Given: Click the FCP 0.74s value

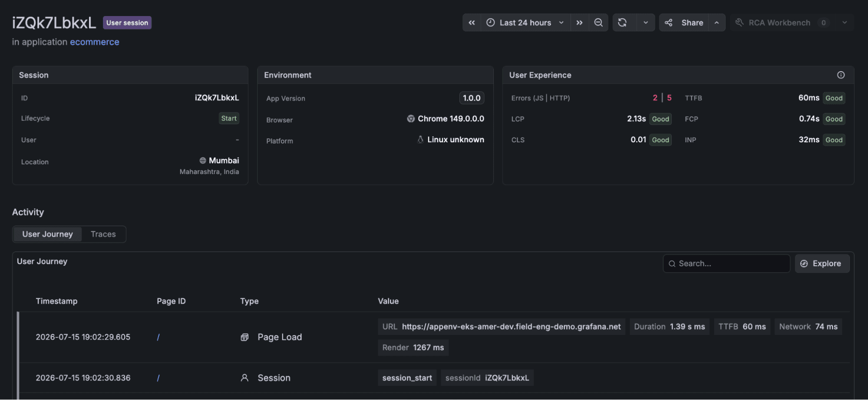Looking at the screenshot, I should (x=809, y=119).
